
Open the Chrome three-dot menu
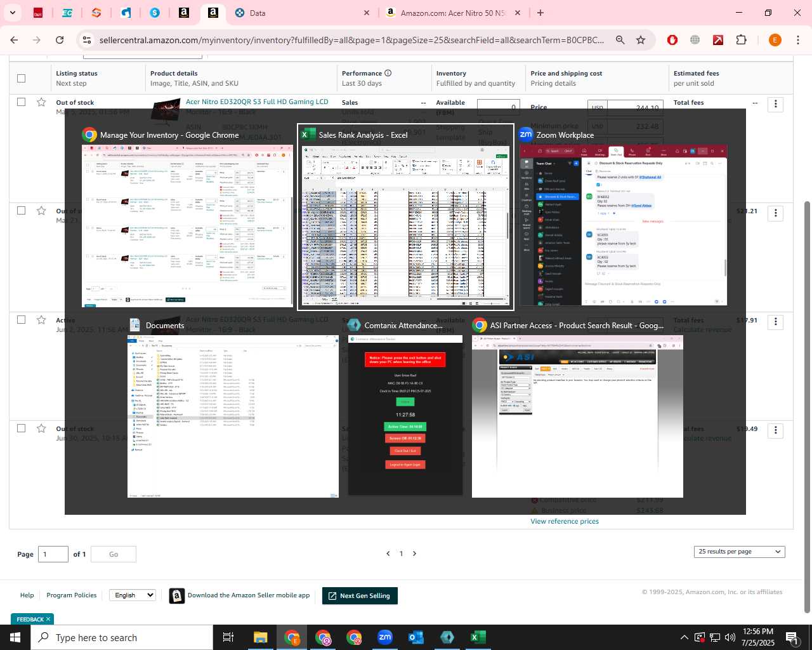798,40
